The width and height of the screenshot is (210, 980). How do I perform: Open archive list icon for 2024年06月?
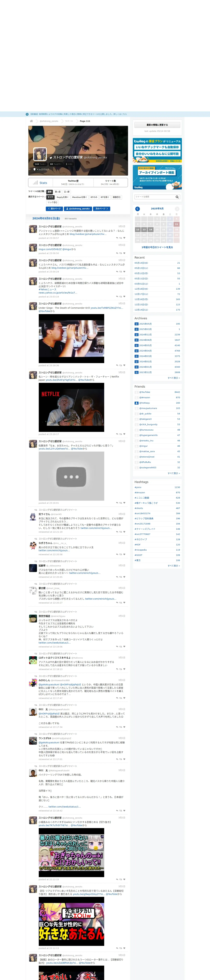coord(136,340)
